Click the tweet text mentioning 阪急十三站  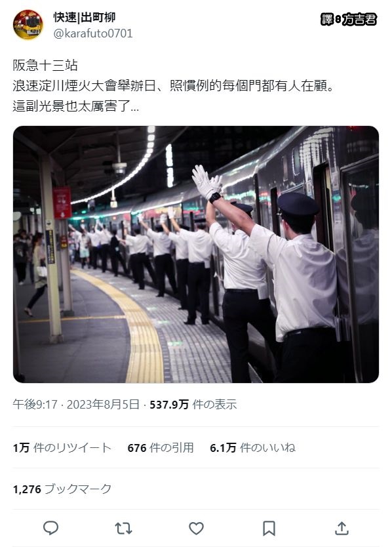(x=45, y=65)
